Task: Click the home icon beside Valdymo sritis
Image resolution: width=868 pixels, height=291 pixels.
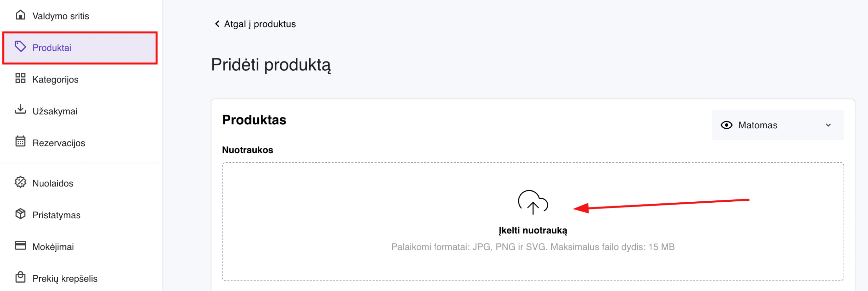Action: point(20,15)
